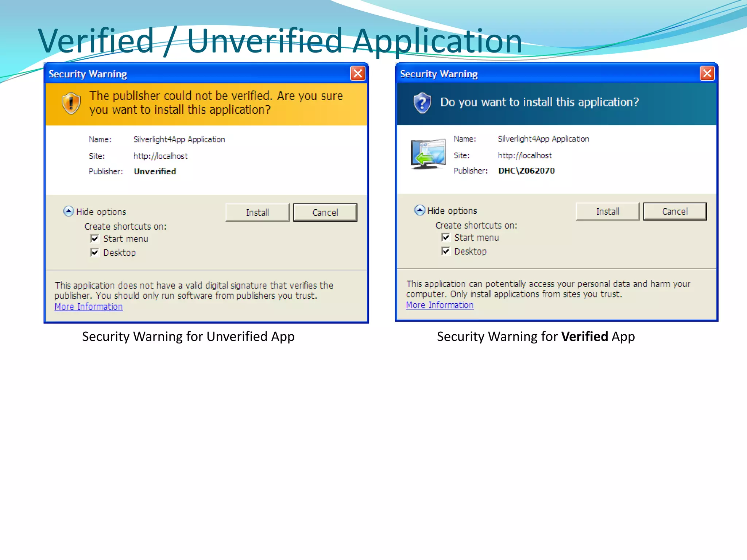747x560 pixels.
Task: Uncheck Desktop shortcut in verified dialog
Action: 446,251
